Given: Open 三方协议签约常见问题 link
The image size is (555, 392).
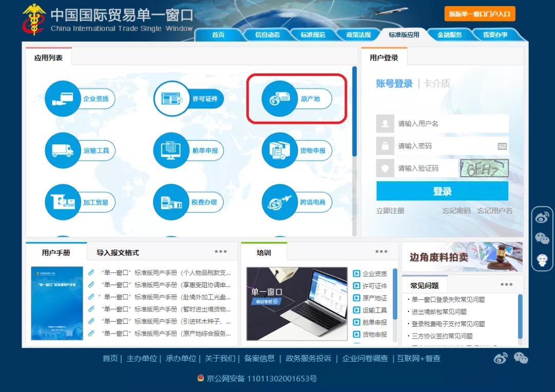Looking at the screenshot, I should pos(442,336).
